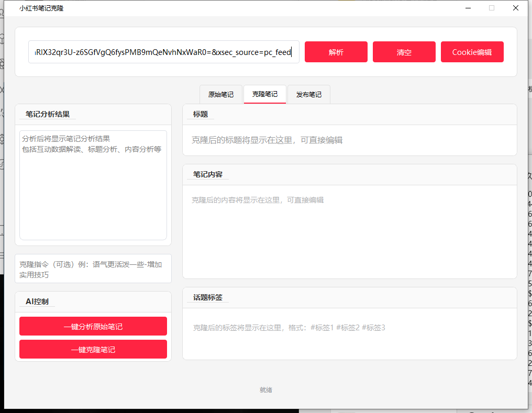The height and width of the screenshot is (413, 532).
Task: Open the Cookie编辑 editor
Action: [472, 52]
